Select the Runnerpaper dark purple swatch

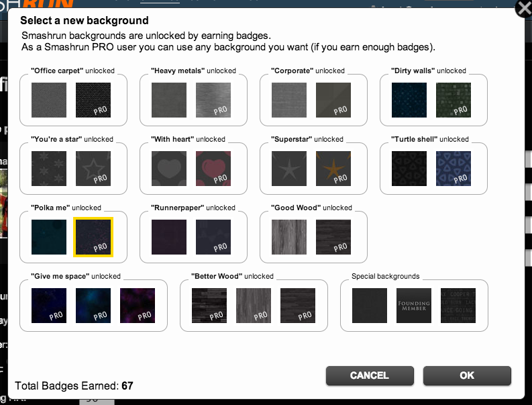[169, 237]
